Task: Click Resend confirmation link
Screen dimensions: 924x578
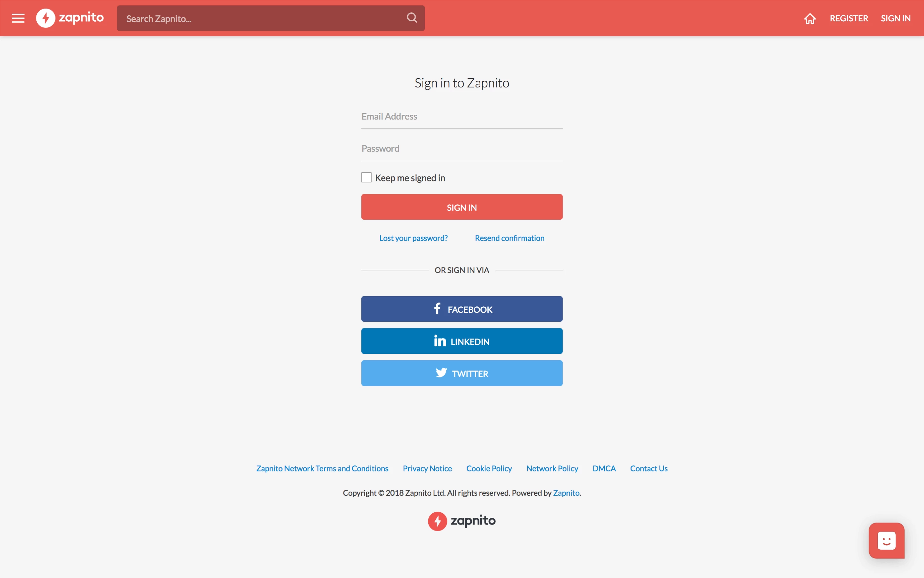Action: (509, 238)
